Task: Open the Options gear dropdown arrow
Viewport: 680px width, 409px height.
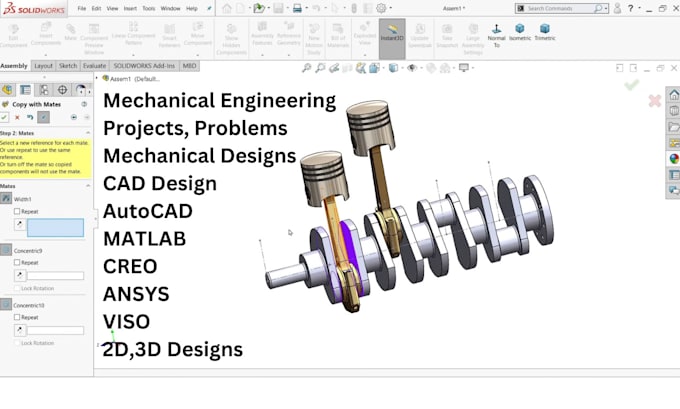Action: click(390, 8)
